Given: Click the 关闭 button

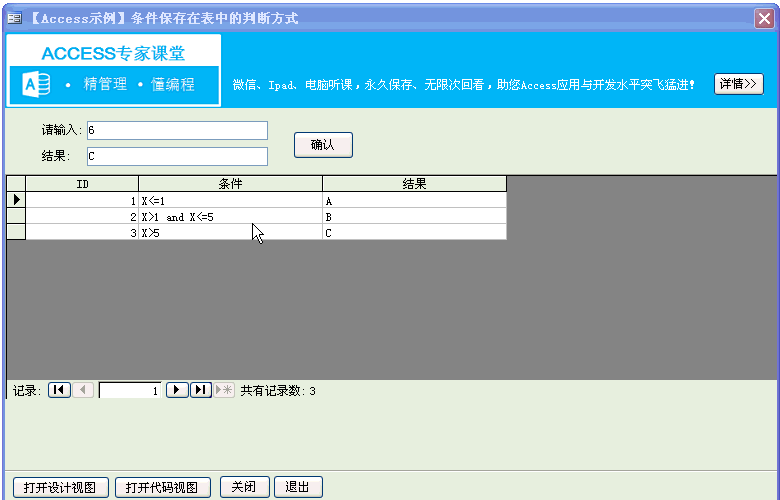Looking at the screenshot, I should coord(245,487).
